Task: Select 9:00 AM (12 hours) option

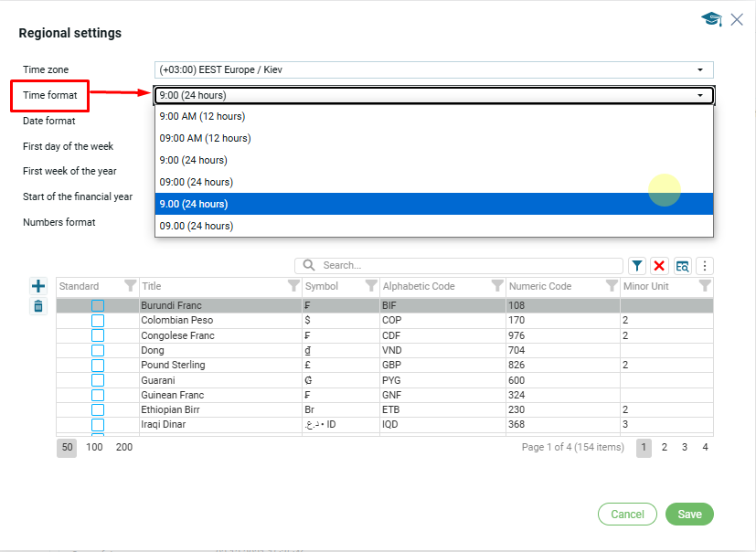Action: coord(202,116)
